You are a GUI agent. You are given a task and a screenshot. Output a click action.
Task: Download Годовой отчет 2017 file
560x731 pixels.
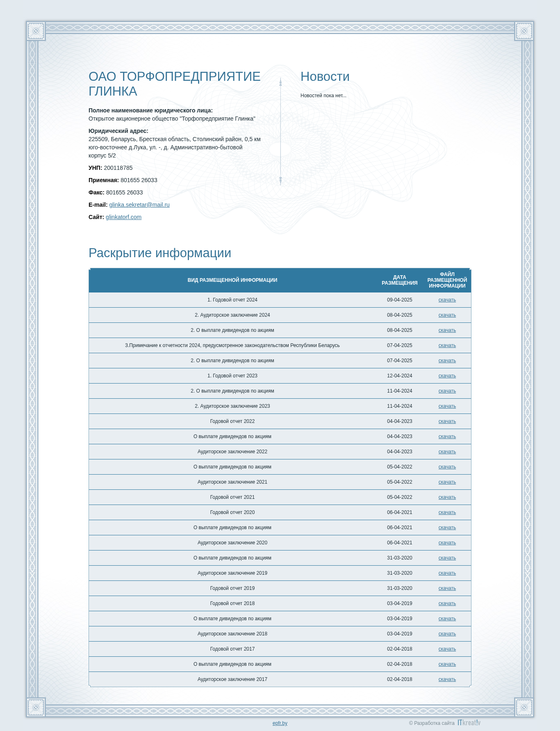pyautogui.click(x=447, y=649)
